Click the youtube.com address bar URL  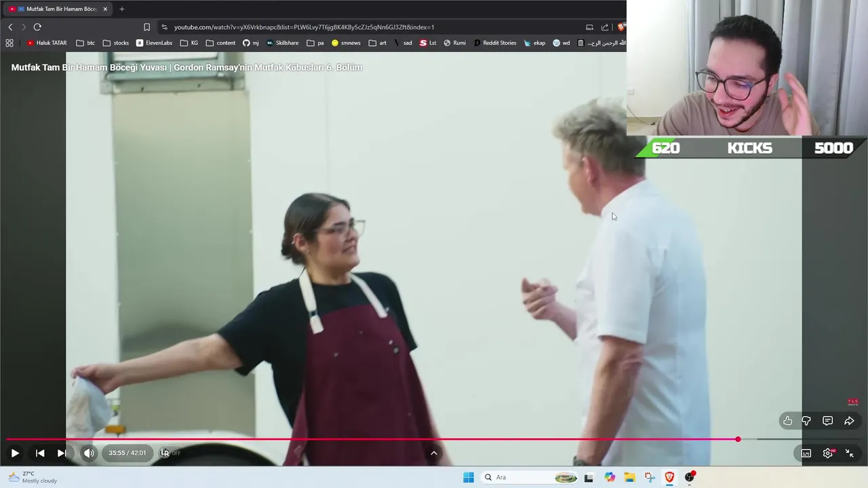(304, 27)
